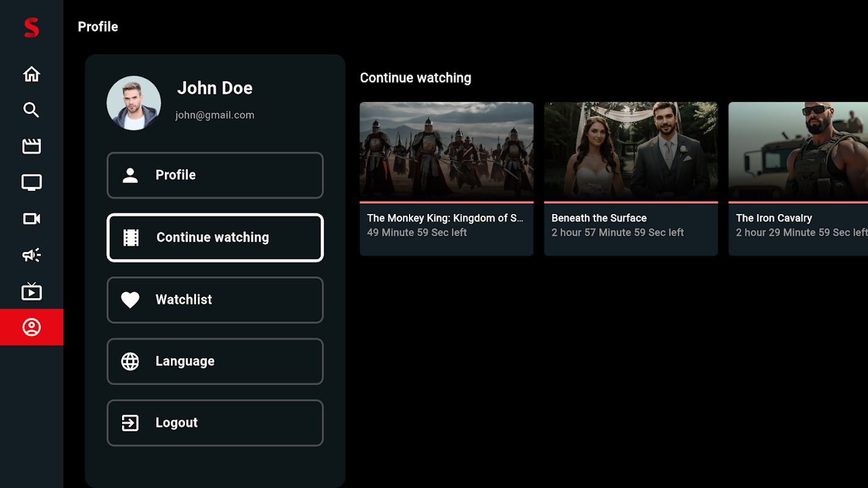Viewport: 868px width, 488px height.
Task: Resume The Monkey King thumbnail
Action: 446,151
